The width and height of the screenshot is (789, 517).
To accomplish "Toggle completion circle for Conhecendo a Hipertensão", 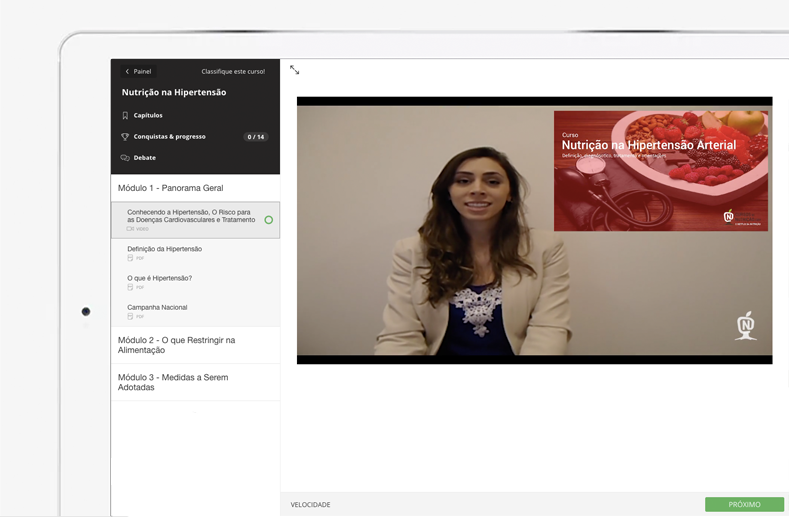I will 269,220.
